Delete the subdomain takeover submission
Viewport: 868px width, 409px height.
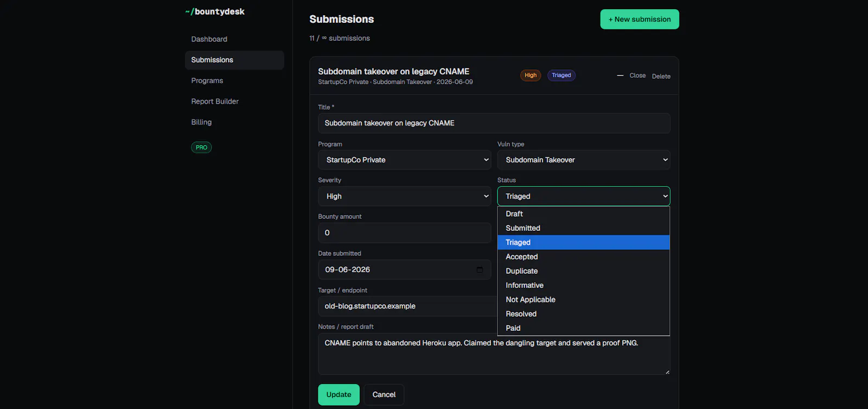point(661,76)
